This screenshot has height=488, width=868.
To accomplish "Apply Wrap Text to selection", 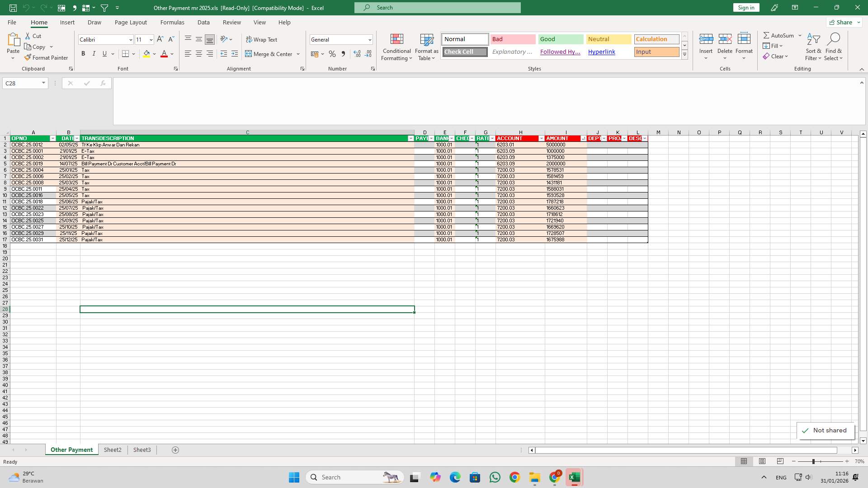I will tap(262, 39).
